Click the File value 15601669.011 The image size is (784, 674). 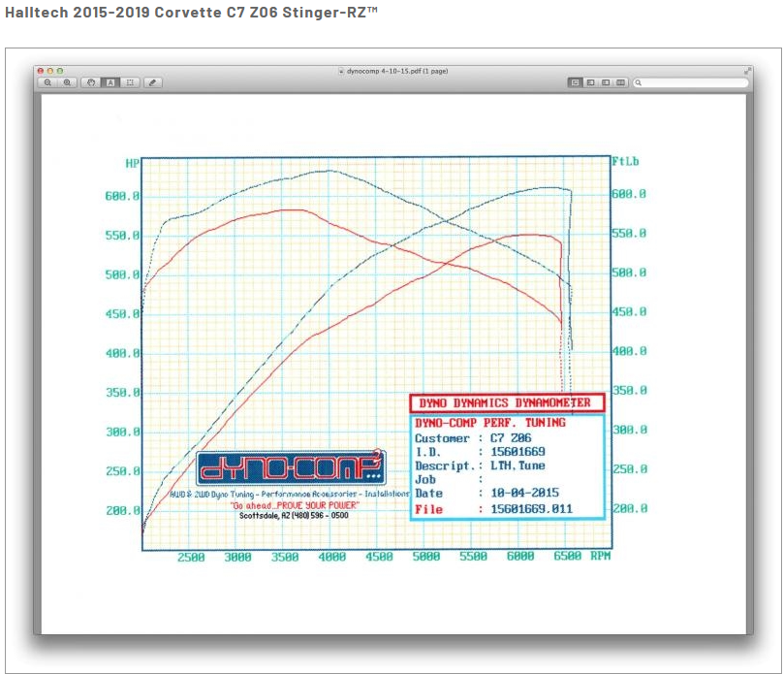tap(531, 509)
